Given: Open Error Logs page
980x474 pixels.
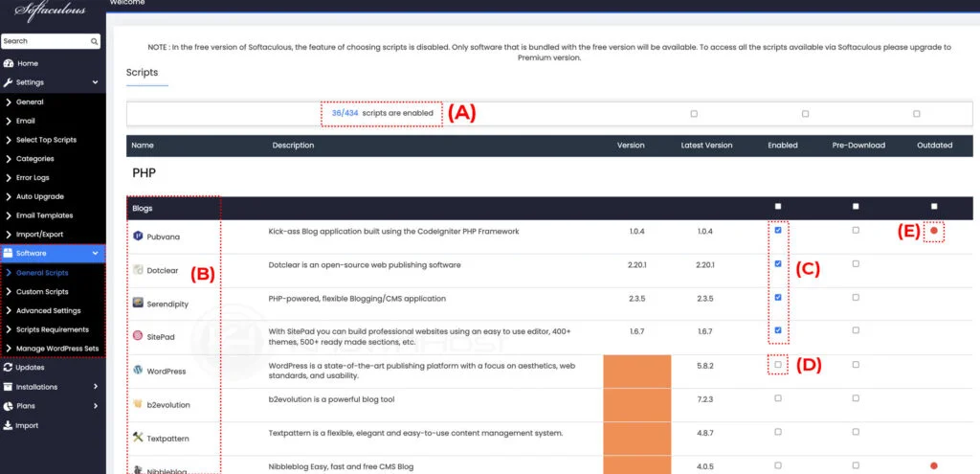Looking at the screenshot, I should point(33,177).
